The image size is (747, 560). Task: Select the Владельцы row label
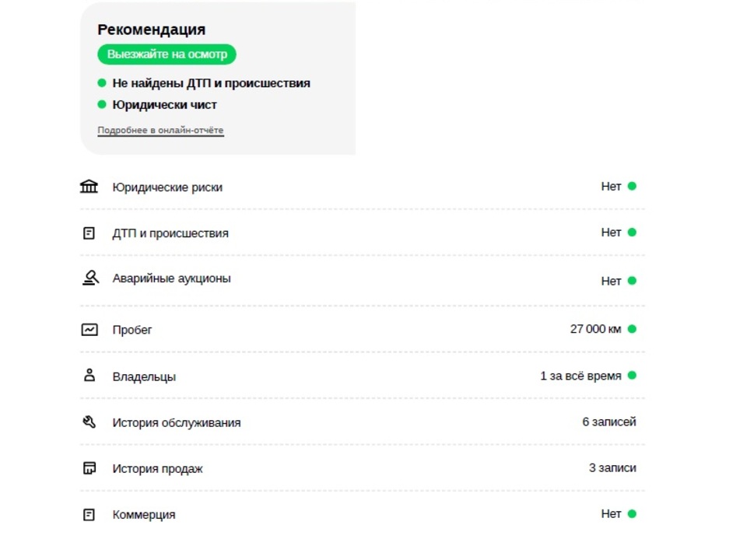tap(144, 376)
